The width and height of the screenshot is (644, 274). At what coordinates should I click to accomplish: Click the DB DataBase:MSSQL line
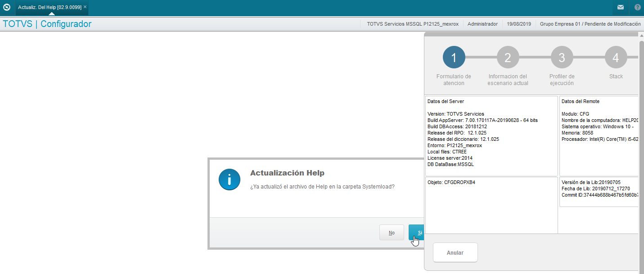pos(450,164)
